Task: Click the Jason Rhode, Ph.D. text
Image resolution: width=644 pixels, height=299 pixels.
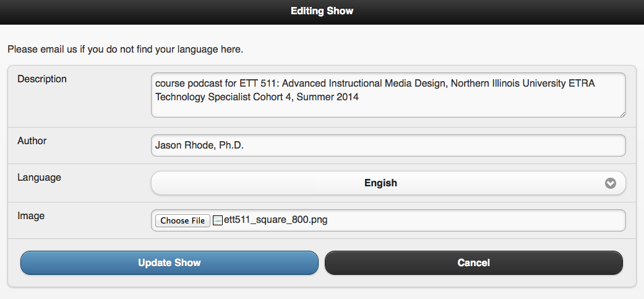Action: pyautogui.click(x=200, y=145)
